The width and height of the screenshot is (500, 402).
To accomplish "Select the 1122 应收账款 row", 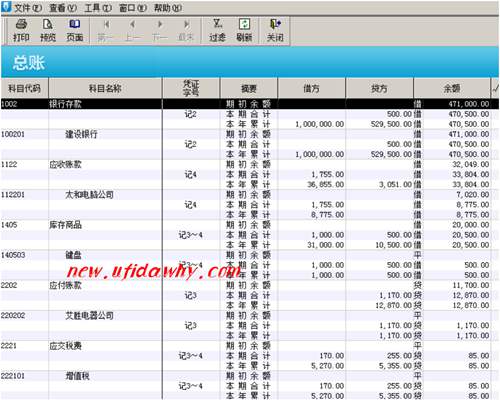I will click(x=250, y=164).
